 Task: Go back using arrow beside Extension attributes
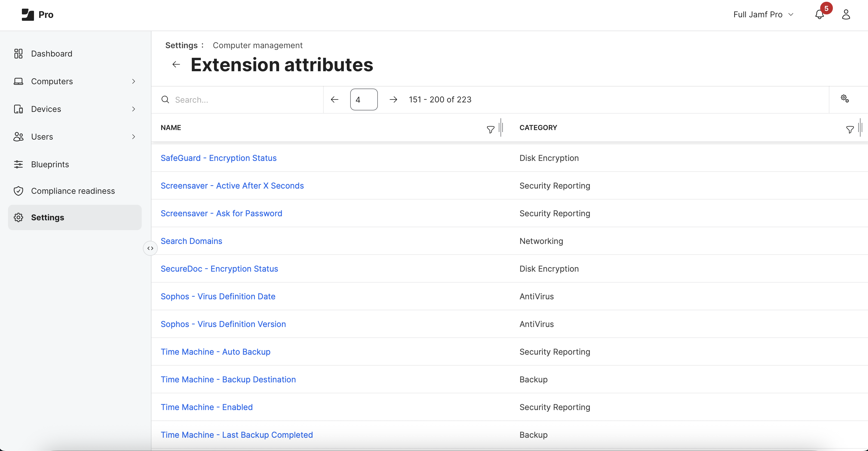pyautogui.click(x=176, y=64)
